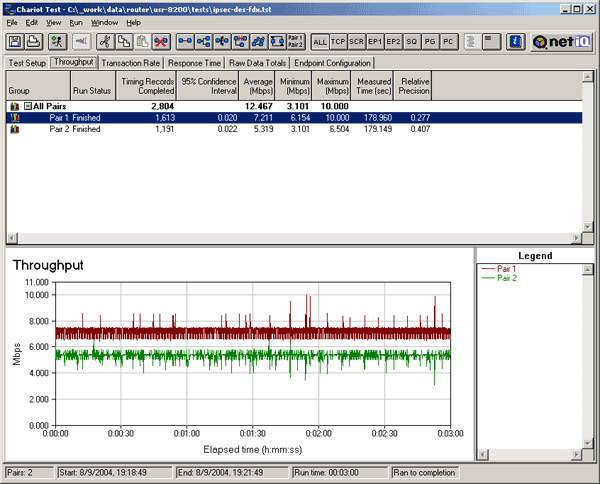Switch to the Response Time tab
Screen dimensions: 600x484
click(x=195, y=62)
